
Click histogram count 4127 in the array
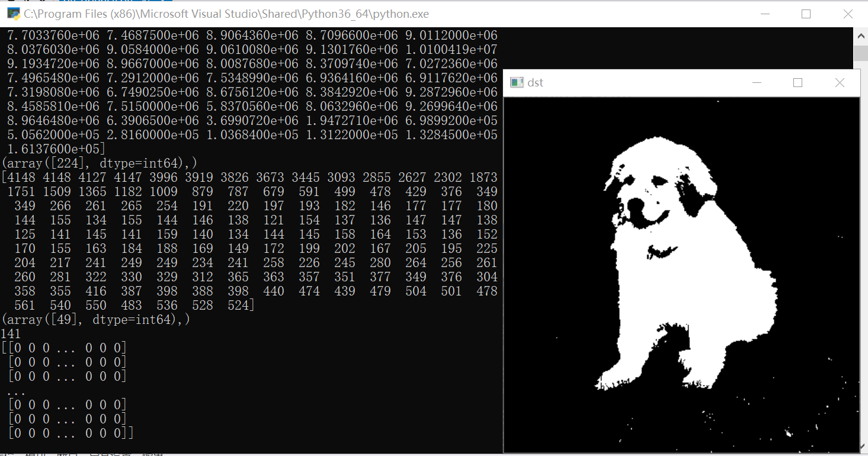tap(92, 177)
